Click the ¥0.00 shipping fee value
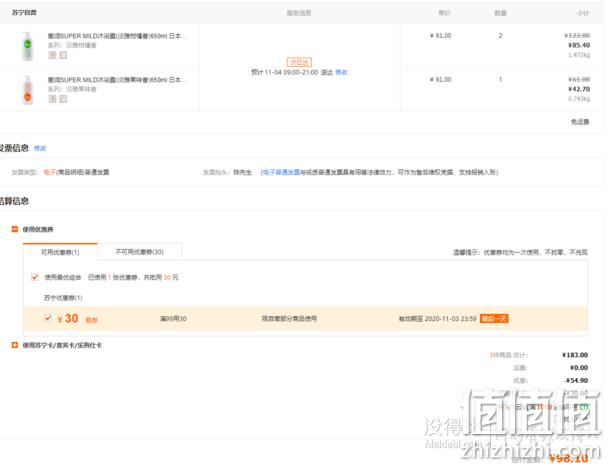The image size is (610, 468). point(579,368)
